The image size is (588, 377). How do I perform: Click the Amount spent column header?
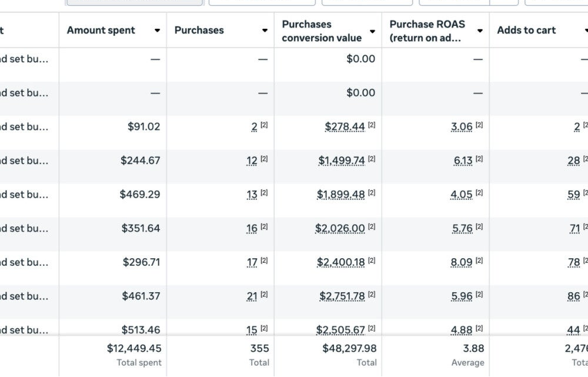(x=101, y=31)
